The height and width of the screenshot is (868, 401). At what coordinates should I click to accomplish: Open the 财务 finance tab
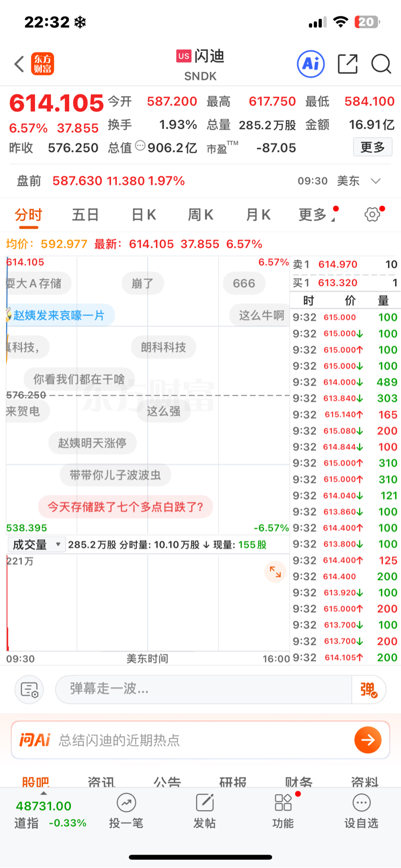coord(299,781)
